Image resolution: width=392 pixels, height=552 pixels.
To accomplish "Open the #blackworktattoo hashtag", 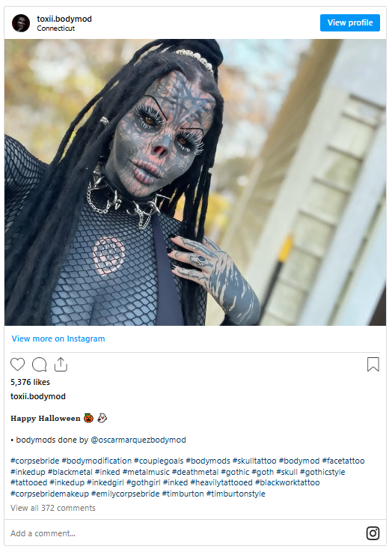I will point(287,482).
